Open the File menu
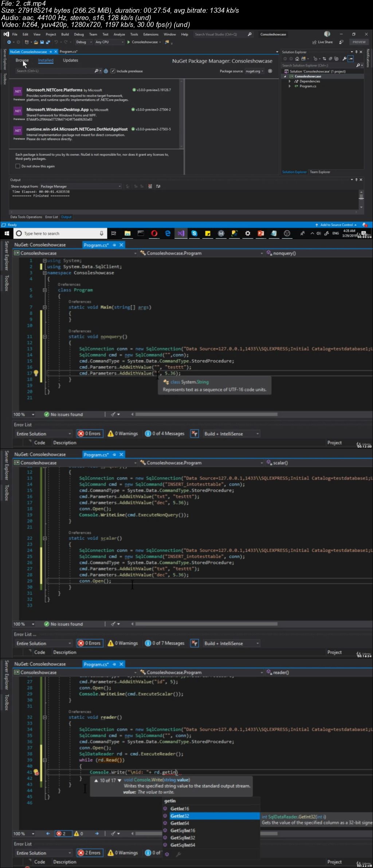This screenshot has width=373, height=868. pos(15,34)
